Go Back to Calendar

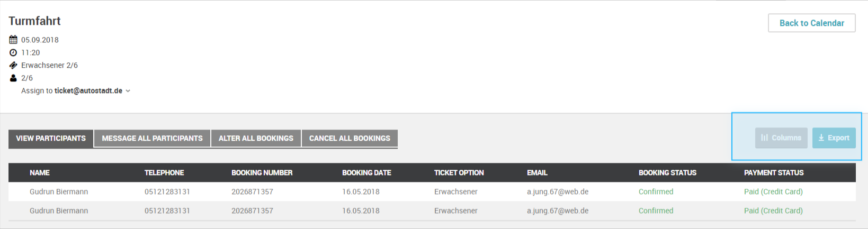tap(812, 23)
